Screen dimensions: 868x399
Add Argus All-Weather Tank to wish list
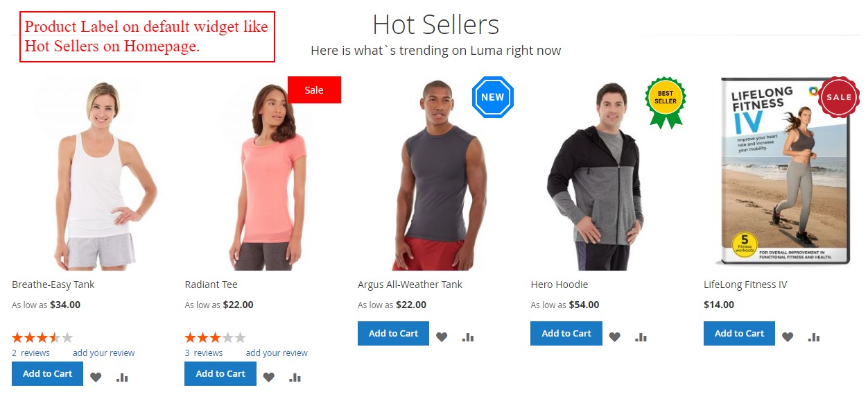[x=442, y=337]
